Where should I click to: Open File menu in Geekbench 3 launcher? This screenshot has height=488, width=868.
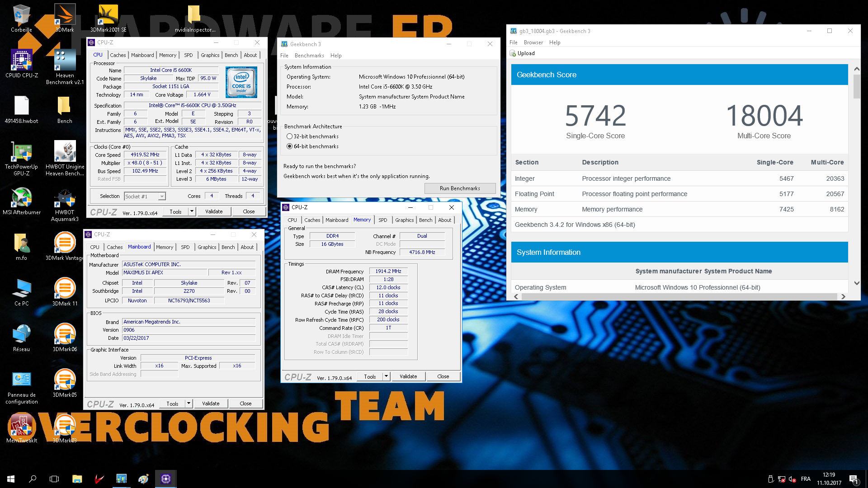click(x=284, y=56)
